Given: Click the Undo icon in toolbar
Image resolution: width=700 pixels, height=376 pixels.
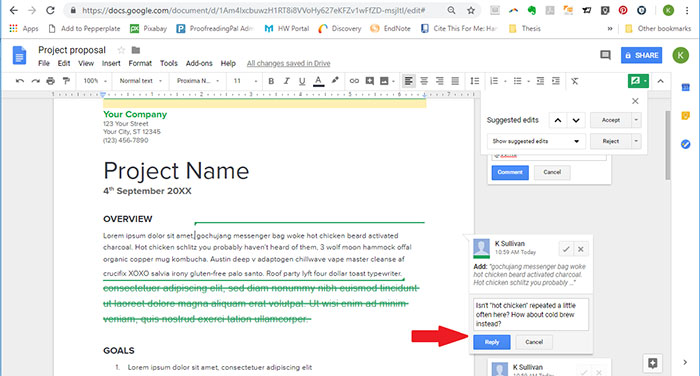Looking at the screenshot, I should point(20,81).
